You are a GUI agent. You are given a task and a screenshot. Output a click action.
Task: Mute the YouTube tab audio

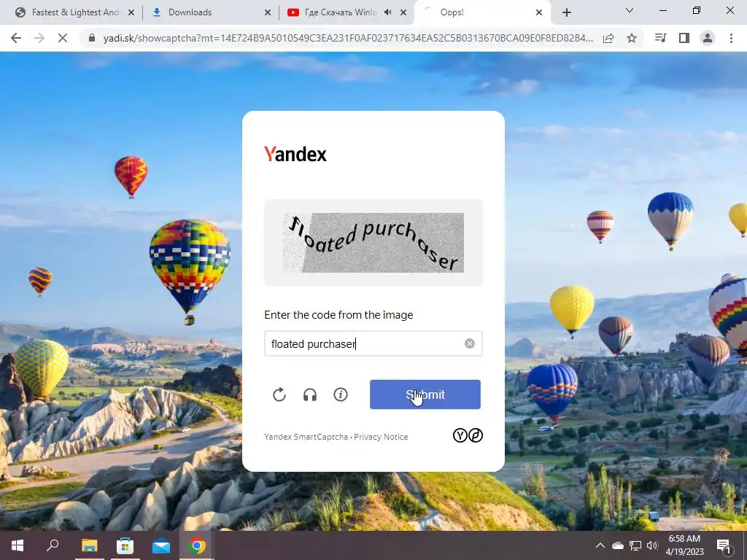(x=388, y=12)
